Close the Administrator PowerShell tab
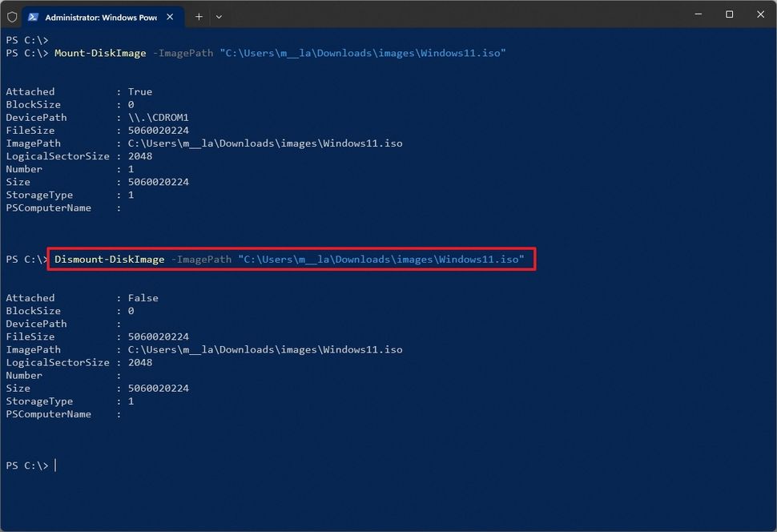This screenshot has height=532, width=777. pyautogui.click(x=169, y=16)
